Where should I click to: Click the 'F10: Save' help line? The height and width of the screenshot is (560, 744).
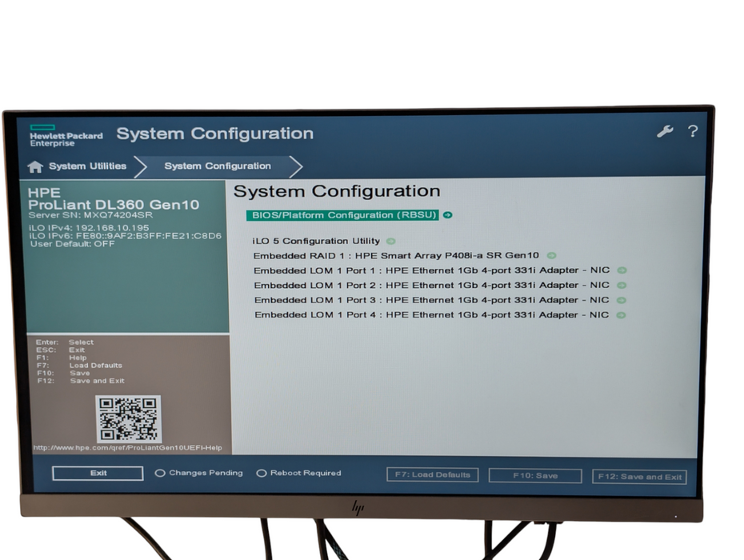pos(63,373)
